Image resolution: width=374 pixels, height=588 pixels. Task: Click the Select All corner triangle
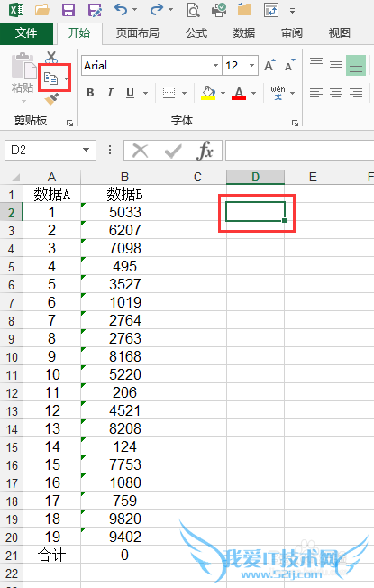coord(15,177)
